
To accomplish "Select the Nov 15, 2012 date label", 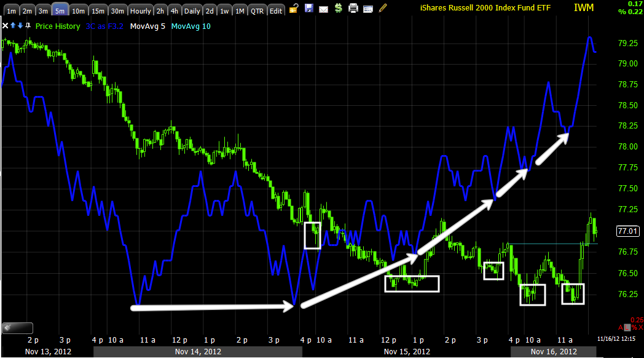I will click(x=407, y=352).
